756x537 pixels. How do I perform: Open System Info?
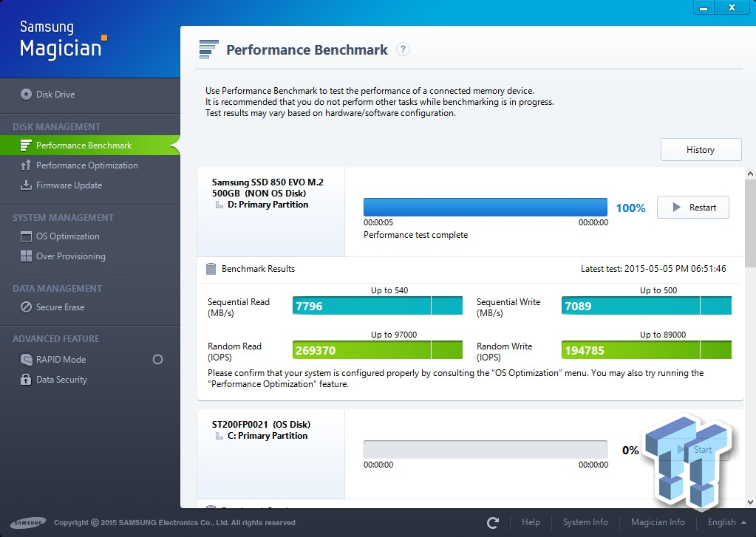coord(585,522)
